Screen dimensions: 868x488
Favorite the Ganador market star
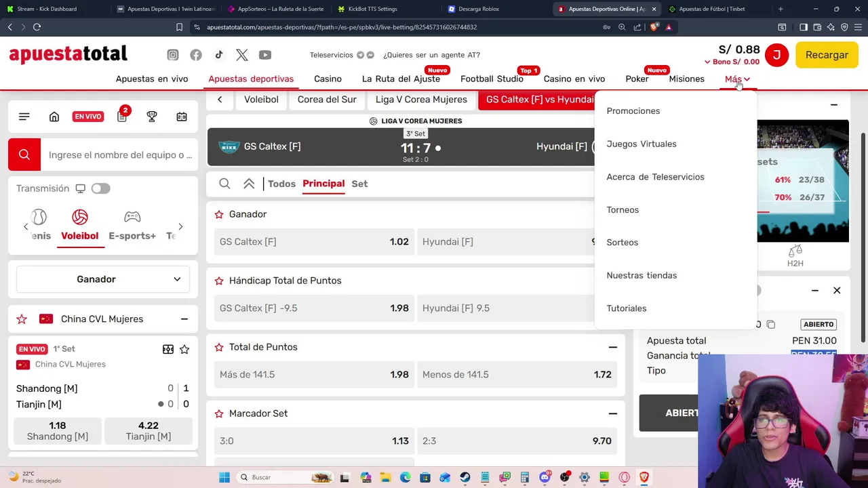click(219, 214)
